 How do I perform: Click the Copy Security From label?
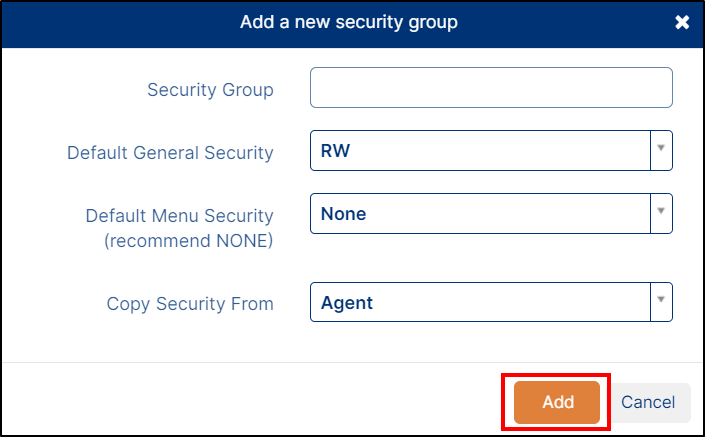click(190, 304)
